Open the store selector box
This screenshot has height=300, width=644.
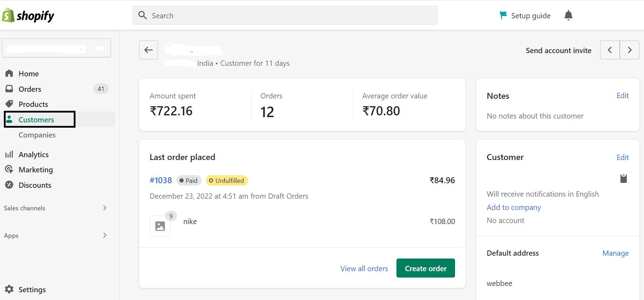57,48
